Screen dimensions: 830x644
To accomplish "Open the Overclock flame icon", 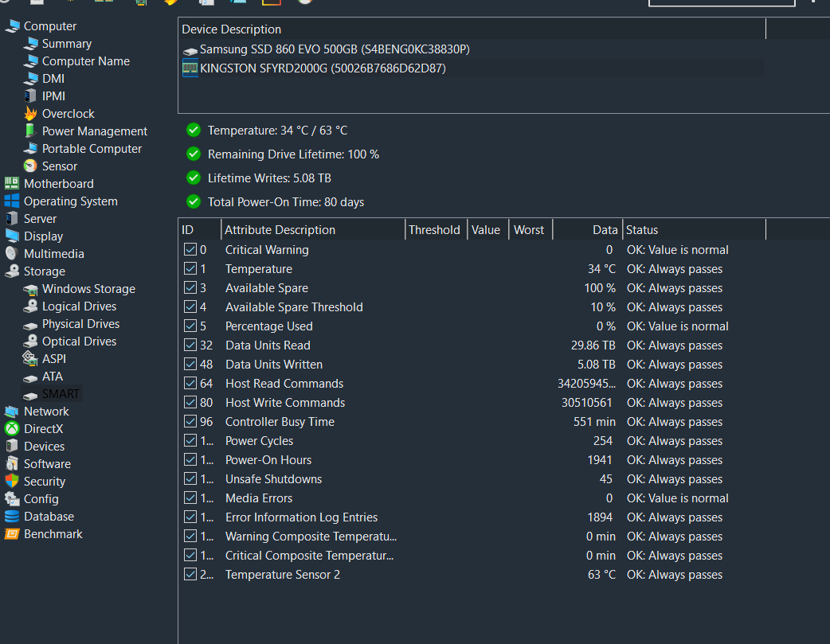I will tap(31, 113).
